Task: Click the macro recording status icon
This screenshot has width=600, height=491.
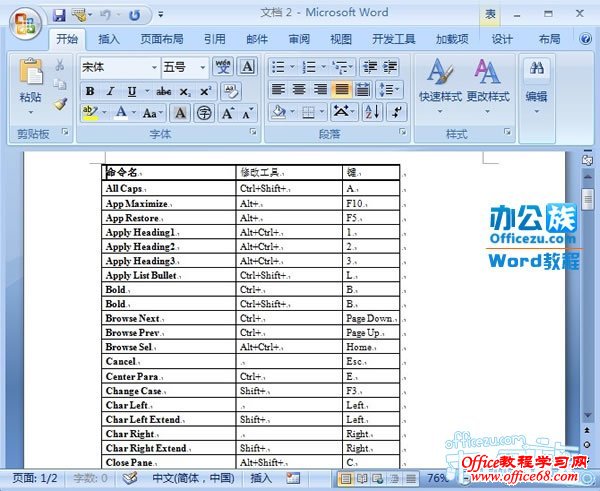Action: tap(293, 478)
